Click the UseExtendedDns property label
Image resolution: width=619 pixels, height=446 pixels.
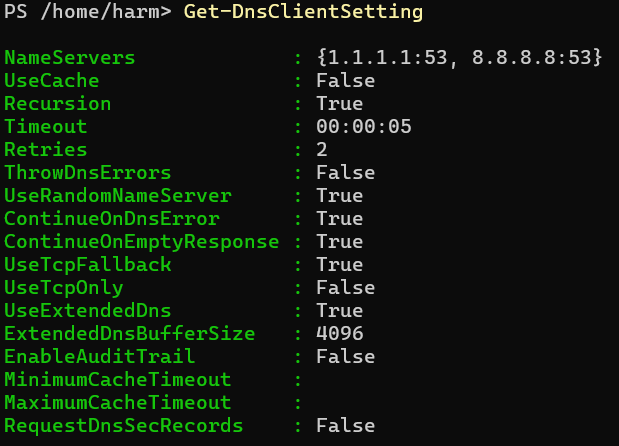coord(87,311)
